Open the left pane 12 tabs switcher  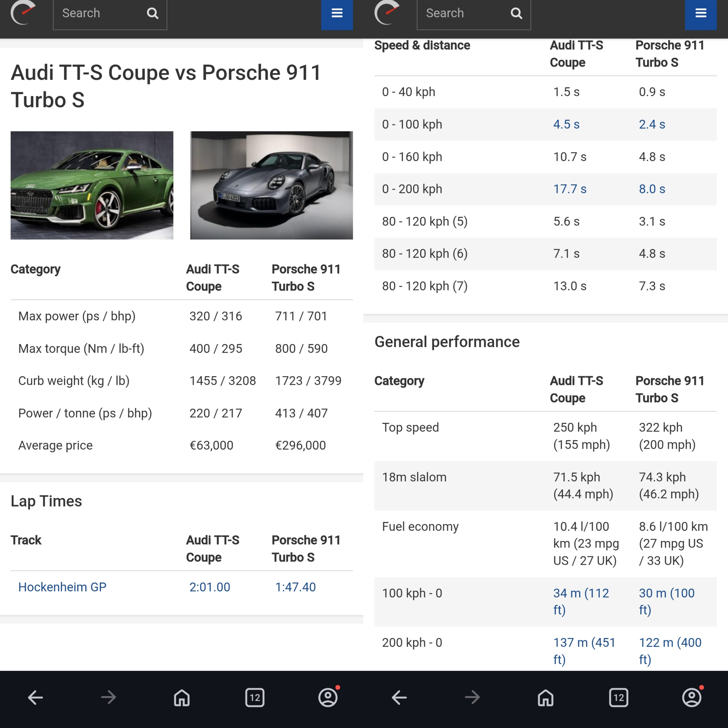(x=255, y=697)
